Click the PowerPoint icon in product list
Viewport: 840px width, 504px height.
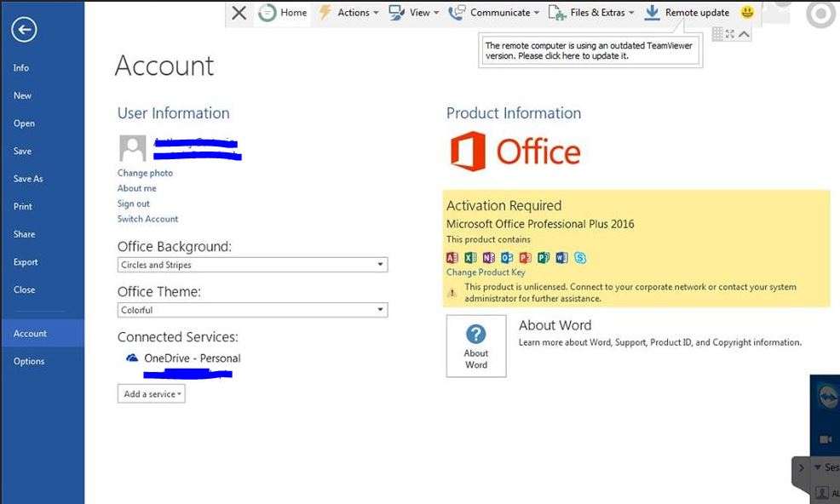point(525,258)
